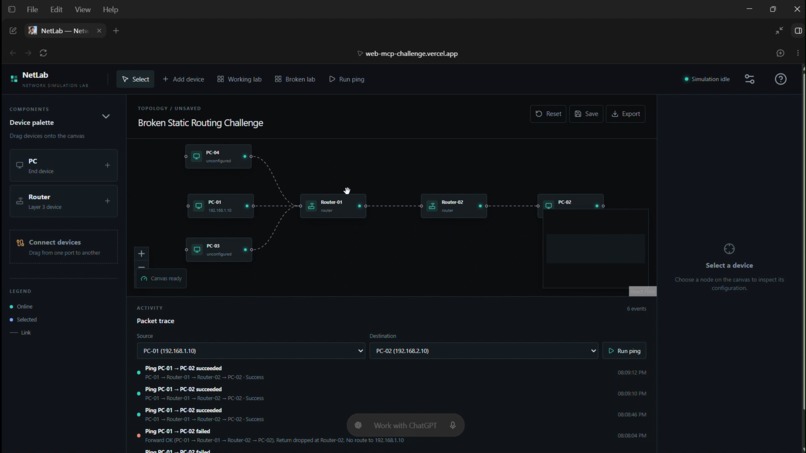
Task: Select the PC-02 node on canvas
Action: (x=571, y=204)
